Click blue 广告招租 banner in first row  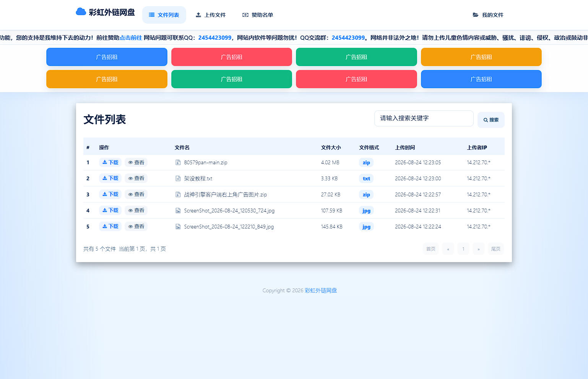coord(107,57)
